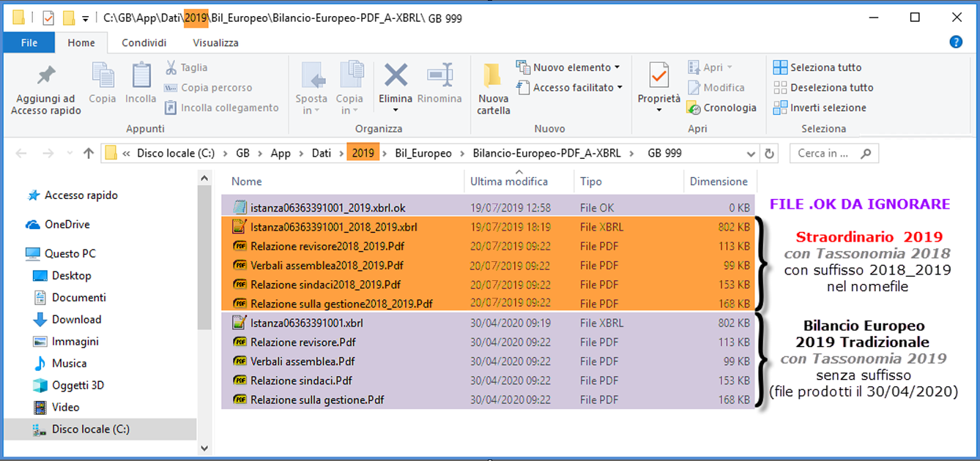Open Download in the sidebar
Image resolution: width=980 pixels, height=461 pixels.
tap(67, 320)
